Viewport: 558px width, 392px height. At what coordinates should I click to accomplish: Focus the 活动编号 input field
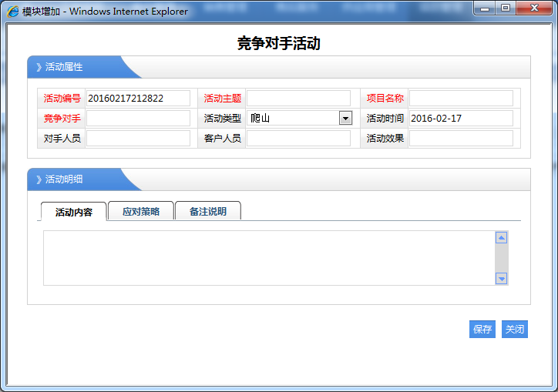click(138, 98)
